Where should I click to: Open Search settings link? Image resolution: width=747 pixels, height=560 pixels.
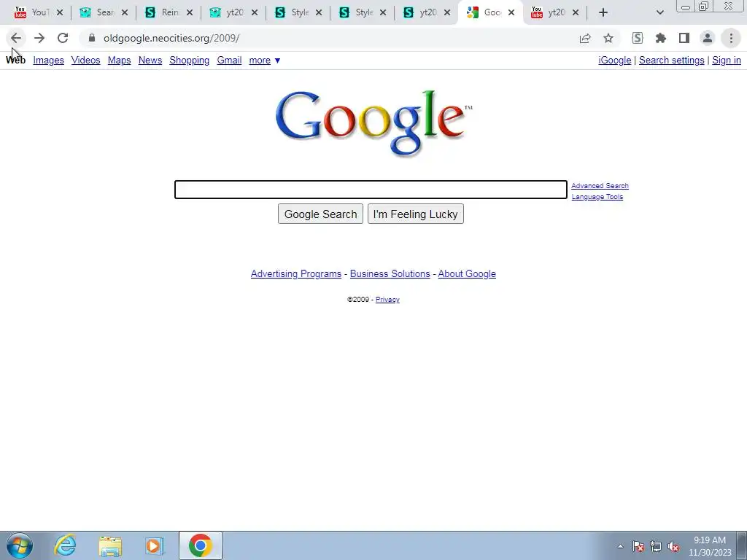tap(671, 61)
